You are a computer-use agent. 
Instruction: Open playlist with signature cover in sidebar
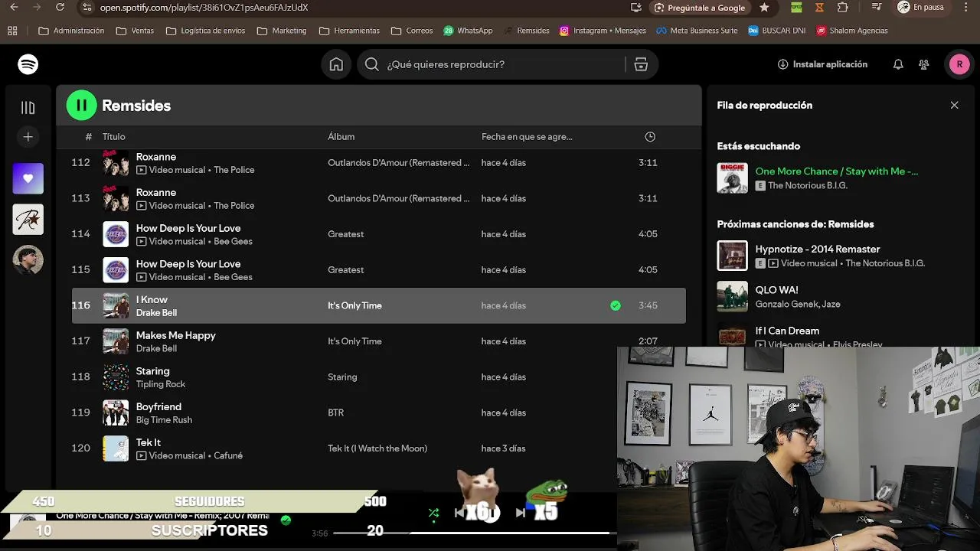(28, 220)
